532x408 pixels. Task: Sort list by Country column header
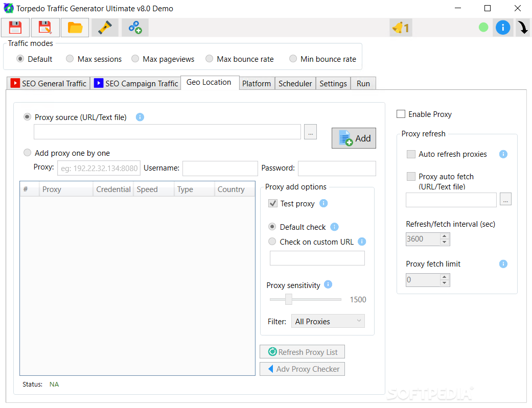235,189
